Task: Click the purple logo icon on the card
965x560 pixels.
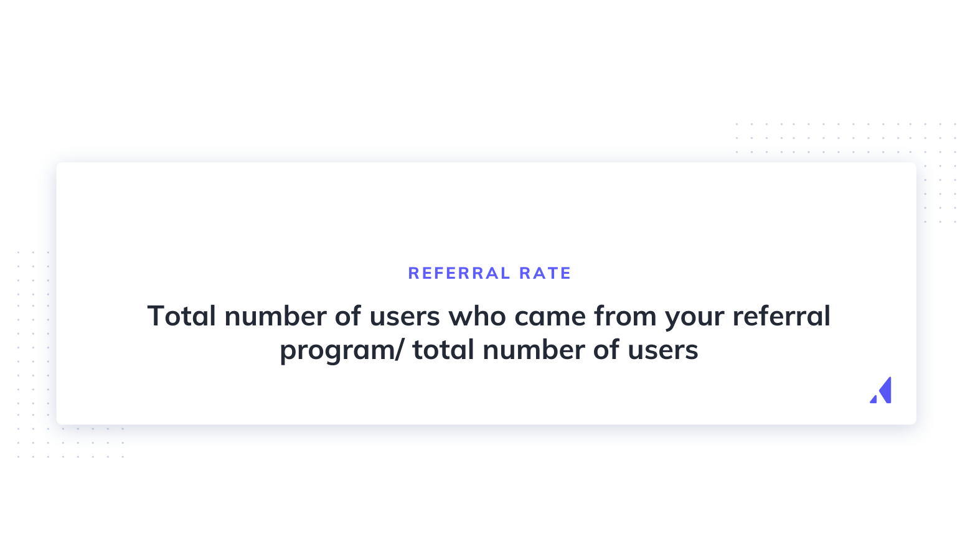Action: click(x=881, y=391)
